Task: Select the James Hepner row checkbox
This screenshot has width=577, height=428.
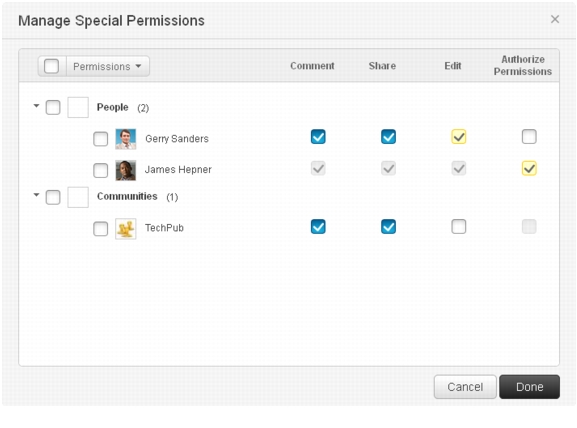Action: 100,171
